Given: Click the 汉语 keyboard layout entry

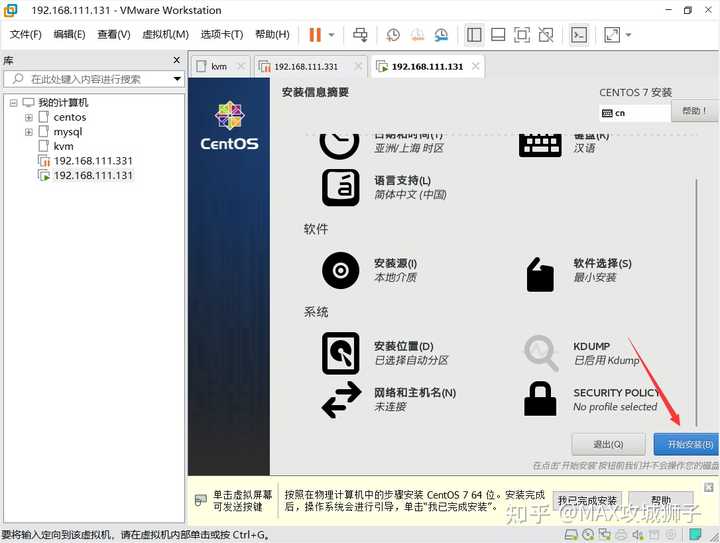Looking at the screenshot, I should [584, 148].
